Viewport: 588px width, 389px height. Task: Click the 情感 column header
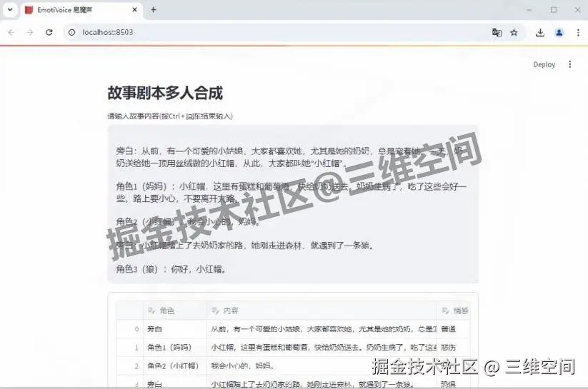click(x=454, y=310)
